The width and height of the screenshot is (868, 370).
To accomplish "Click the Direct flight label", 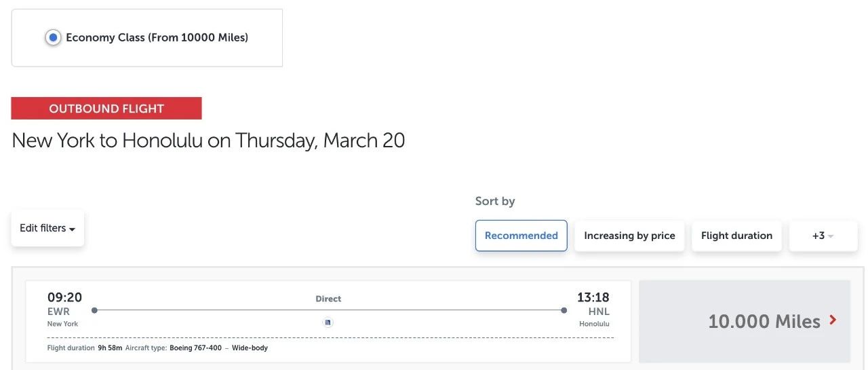I will (x=328, y=299).
